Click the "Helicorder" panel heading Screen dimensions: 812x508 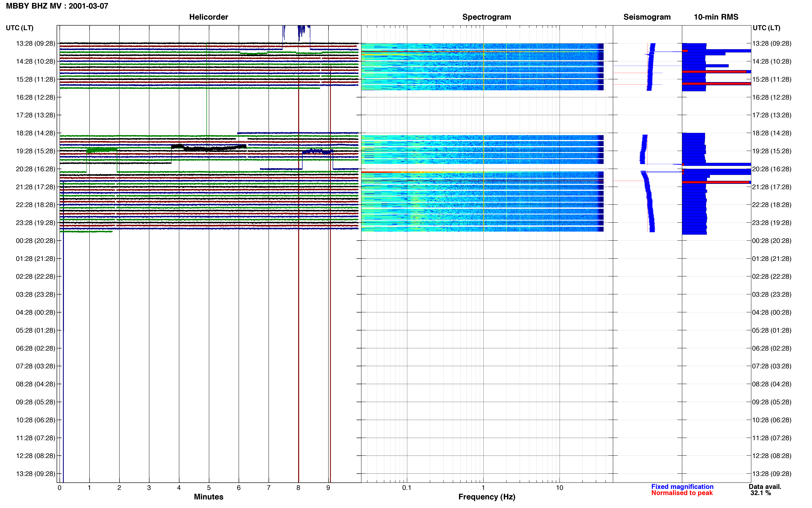click(209, 17)
